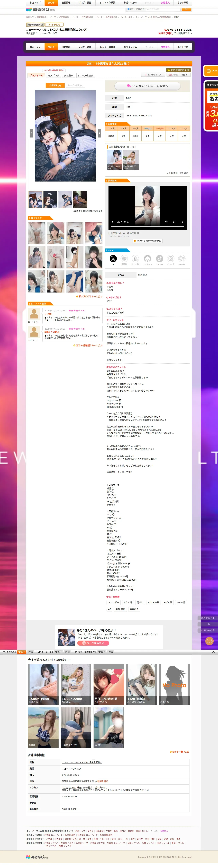The width and height of the screenshot is (218, 868).
Task: Click the calendar ネット予約 side tab
Action: tap(211, 71)
